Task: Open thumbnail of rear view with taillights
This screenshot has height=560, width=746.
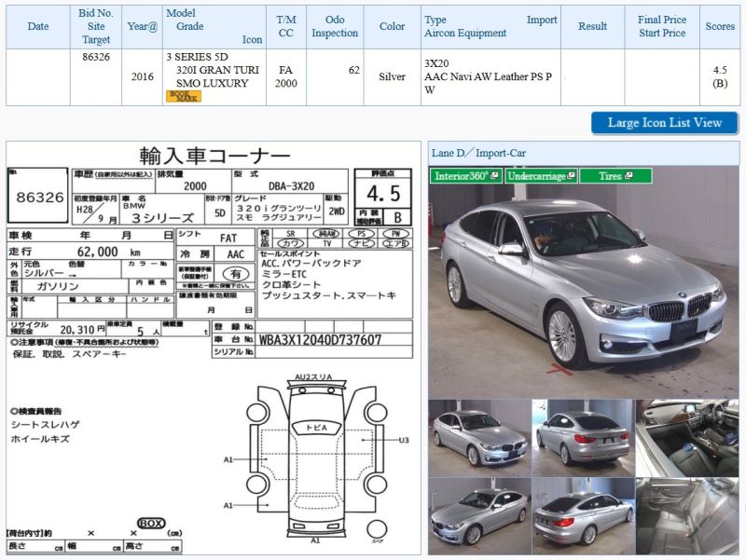Action: 584,438
